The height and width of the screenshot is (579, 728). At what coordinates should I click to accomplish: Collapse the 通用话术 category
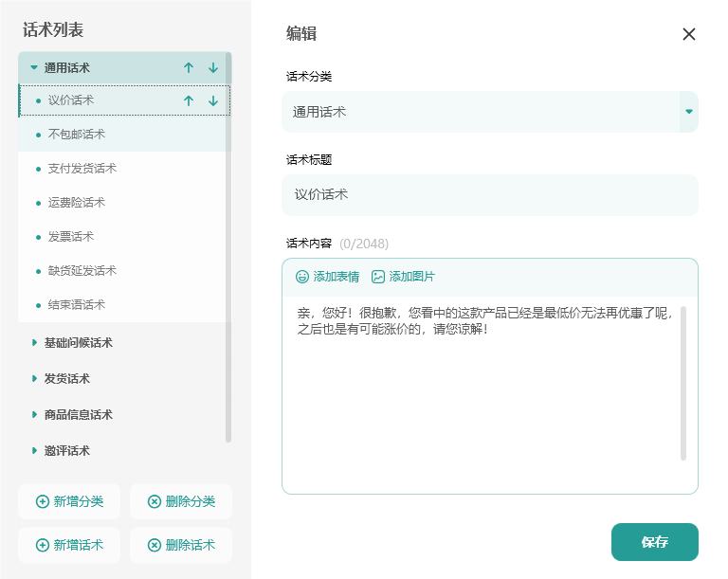(34, 68)
